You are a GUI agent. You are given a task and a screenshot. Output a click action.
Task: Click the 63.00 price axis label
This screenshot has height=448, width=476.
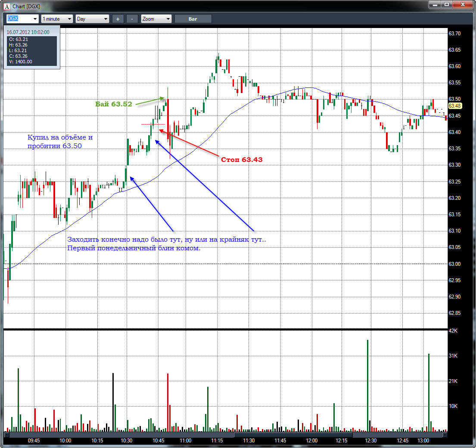coord(455,264)
